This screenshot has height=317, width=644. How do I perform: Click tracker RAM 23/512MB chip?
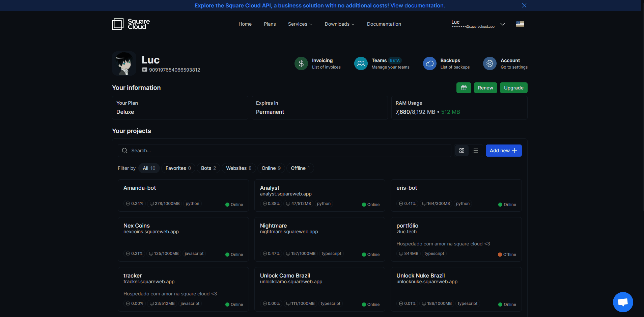click(162, 303)
